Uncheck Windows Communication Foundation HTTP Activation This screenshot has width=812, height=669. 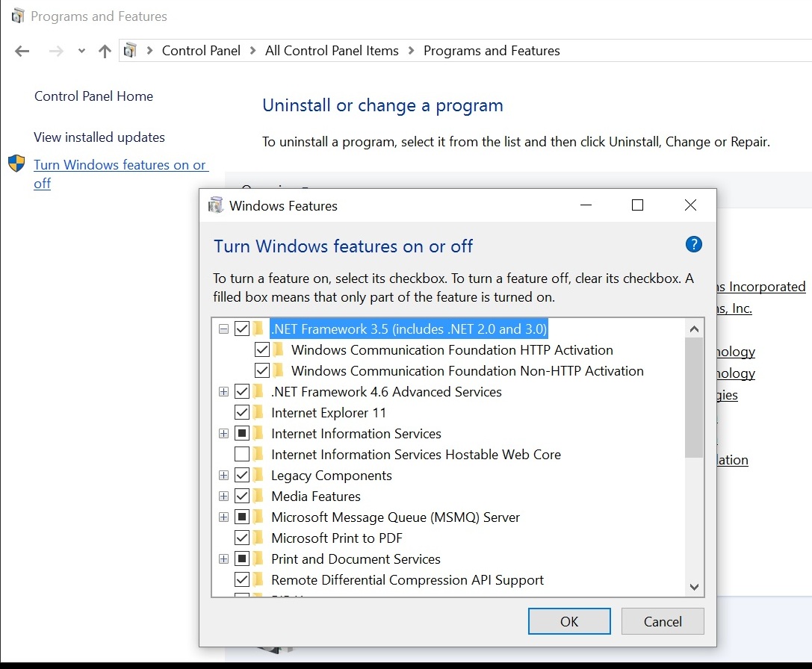point(262,350)
